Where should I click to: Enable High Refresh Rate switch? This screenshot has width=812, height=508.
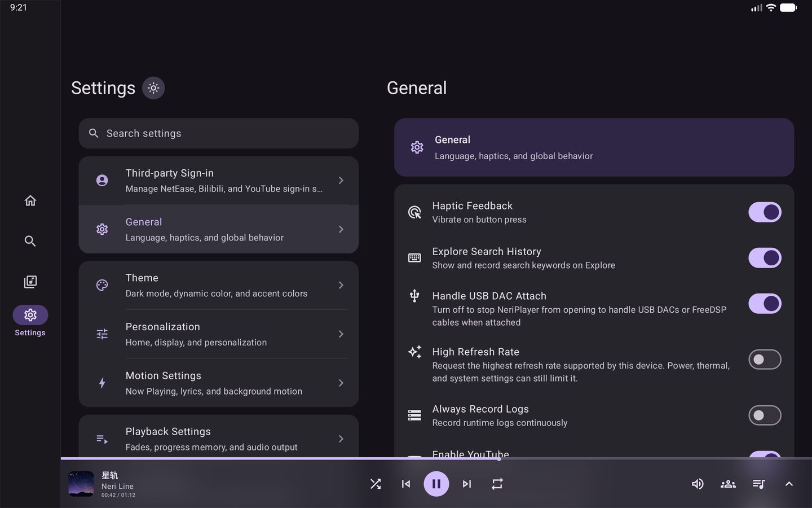click(765, 360)
